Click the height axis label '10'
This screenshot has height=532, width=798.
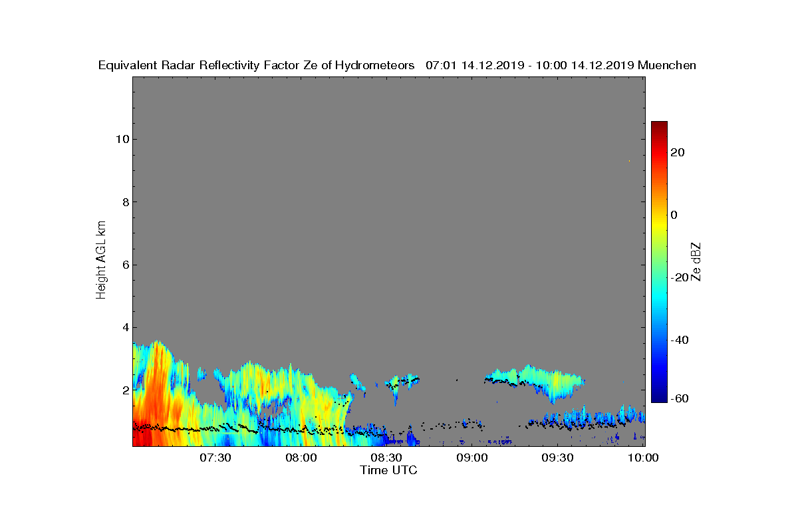[122, 140]
